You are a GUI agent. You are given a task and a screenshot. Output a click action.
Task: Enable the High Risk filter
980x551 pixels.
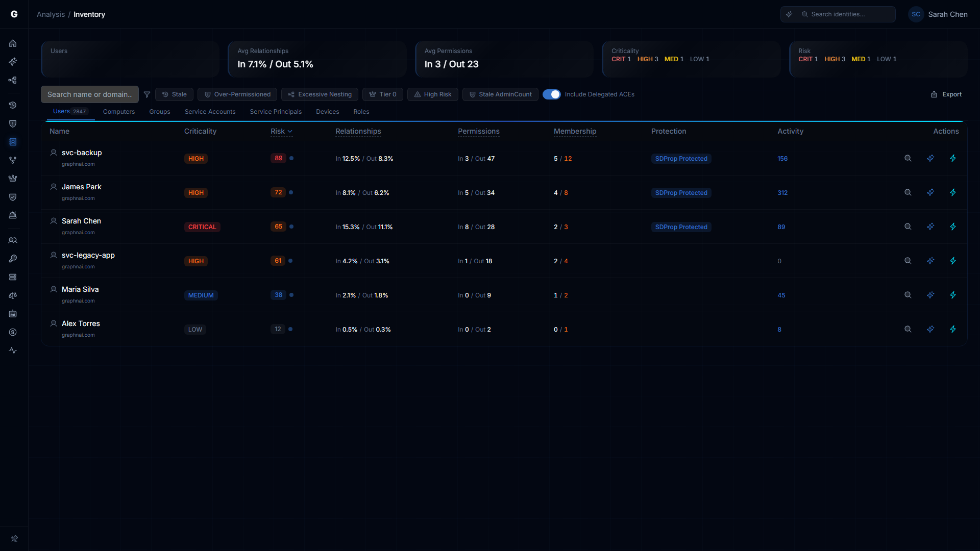click(432, 94)
